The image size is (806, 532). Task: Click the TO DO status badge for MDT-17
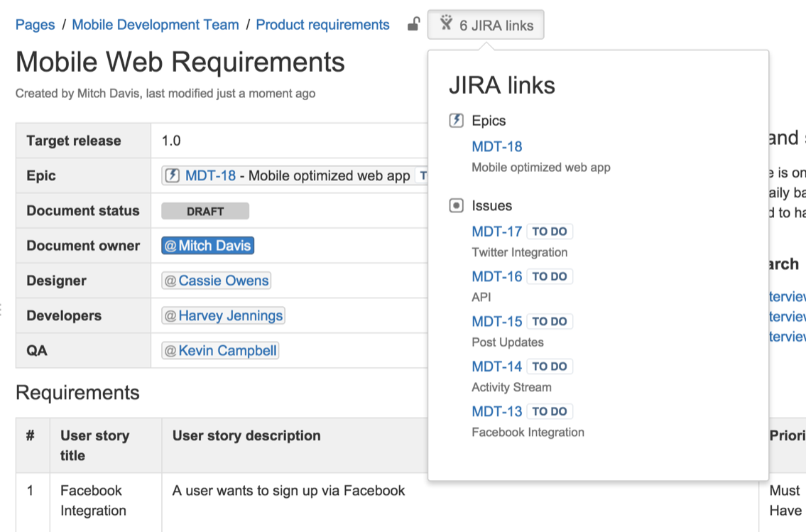(550, 232)
